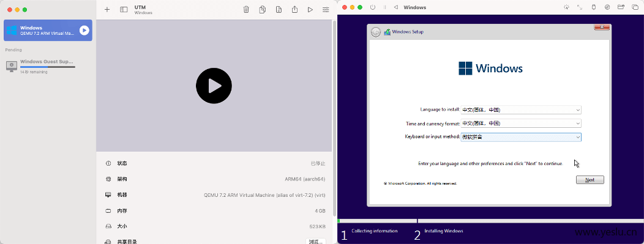
Task: Select the Windows VM in sidebar list
Action: coord(48,31)
